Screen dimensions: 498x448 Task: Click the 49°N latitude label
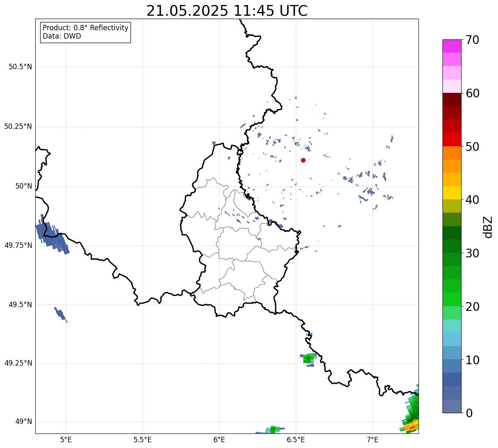(23, 422)
